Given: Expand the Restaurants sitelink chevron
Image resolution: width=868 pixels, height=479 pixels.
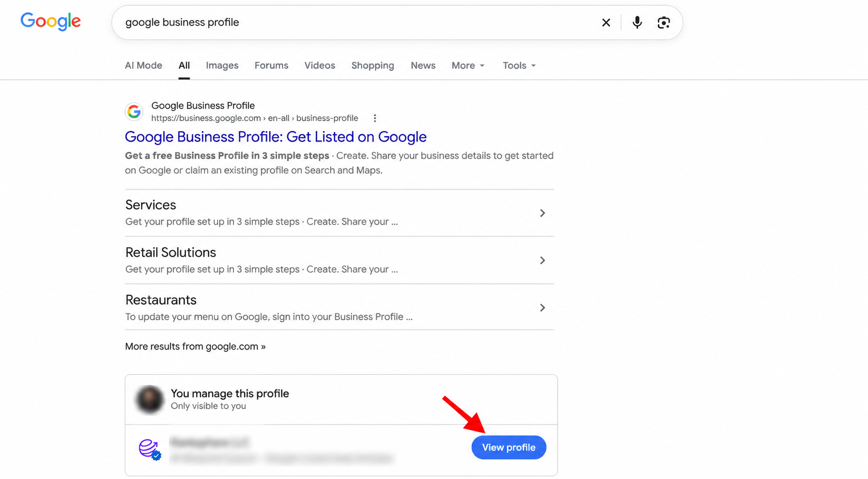Looking at the screenshot, I should (x=542, y=308).
